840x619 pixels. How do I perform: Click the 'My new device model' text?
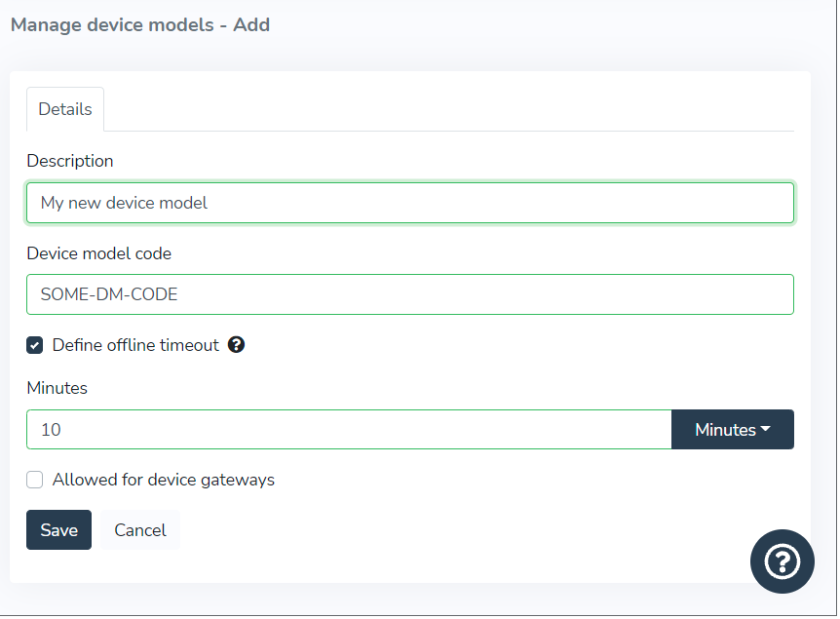tap(125, 203)
